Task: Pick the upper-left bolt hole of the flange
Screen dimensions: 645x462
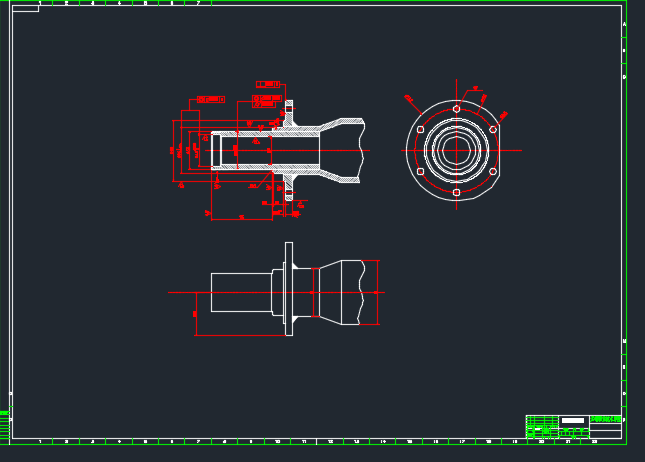Action: [x=420, y=130]
